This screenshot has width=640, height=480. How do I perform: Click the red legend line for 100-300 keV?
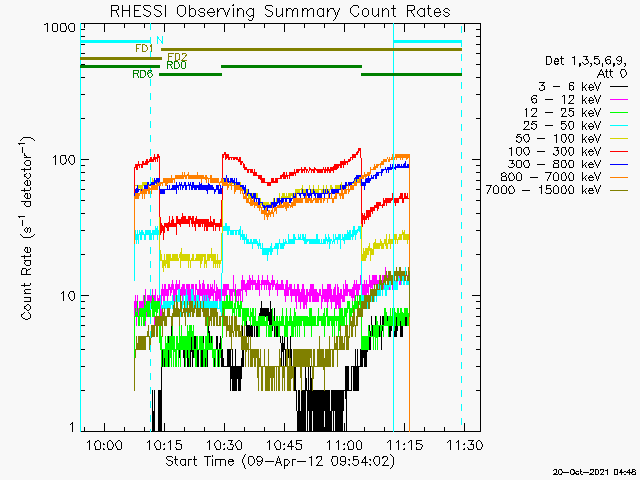[619, 151]
